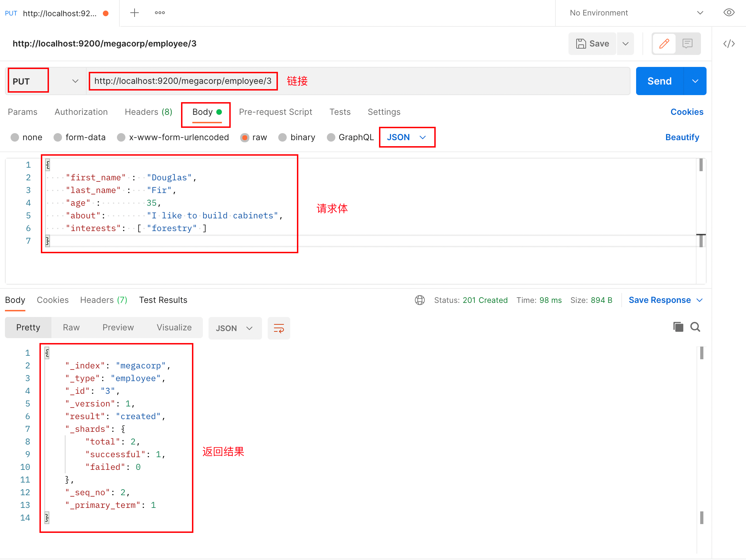The image size is (746, 560).
Task: Open the comments icon
Action: coord(687,44)
